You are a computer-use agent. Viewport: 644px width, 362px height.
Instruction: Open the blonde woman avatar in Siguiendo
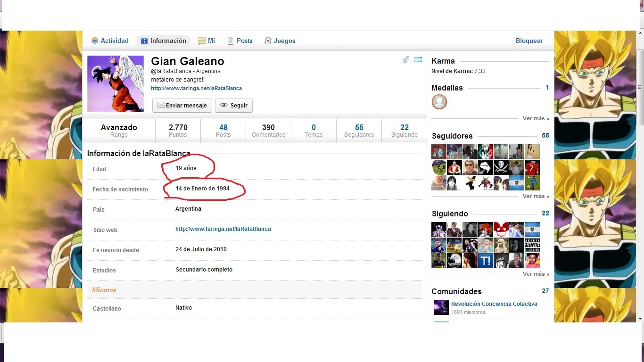tap(501, 245)
